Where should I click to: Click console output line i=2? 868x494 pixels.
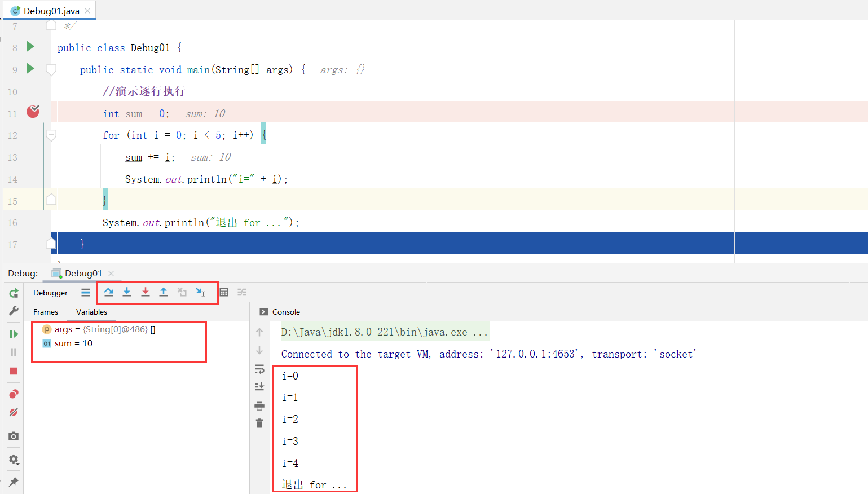pyautogui.click(x=290, y=420)
